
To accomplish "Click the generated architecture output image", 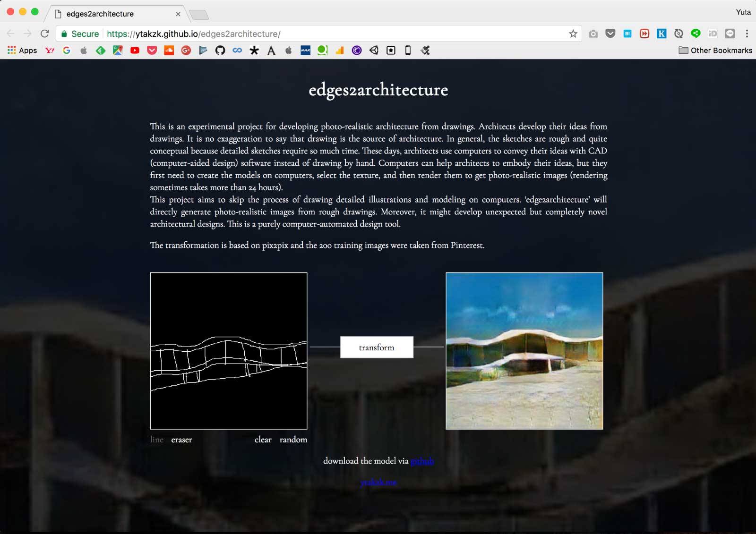I will point(524,351).
